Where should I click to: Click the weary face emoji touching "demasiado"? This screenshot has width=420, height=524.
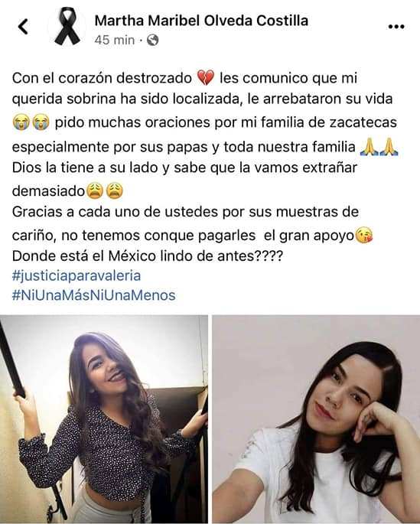coord(95,191)
